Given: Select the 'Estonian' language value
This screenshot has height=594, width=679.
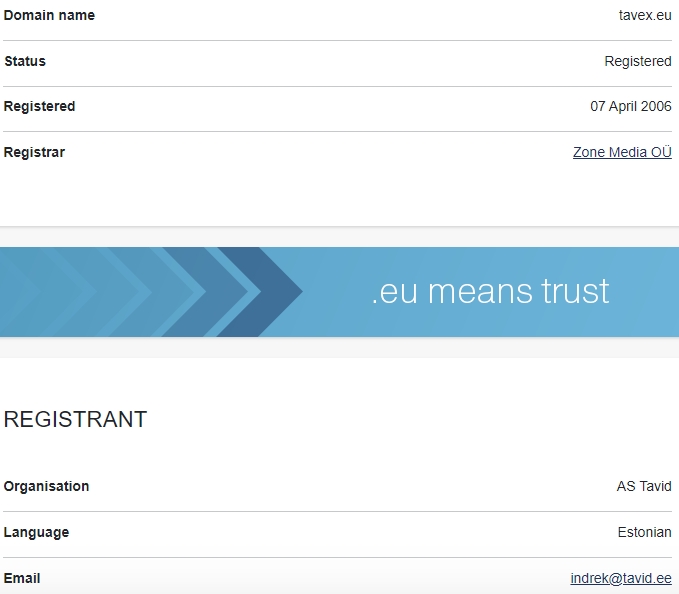Looking at the screenshot, I should click(x=644, y=532).
